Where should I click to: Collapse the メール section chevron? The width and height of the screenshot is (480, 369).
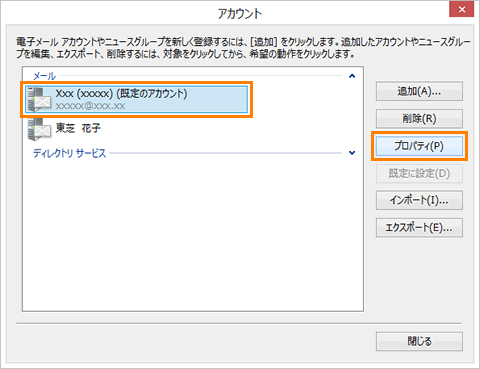tap(352, 76)
